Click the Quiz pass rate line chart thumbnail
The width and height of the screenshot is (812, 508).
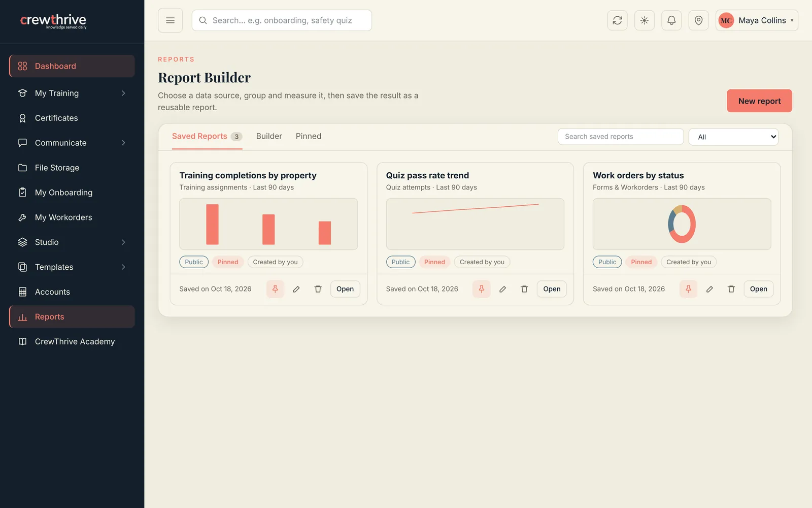tap(475, 224)
